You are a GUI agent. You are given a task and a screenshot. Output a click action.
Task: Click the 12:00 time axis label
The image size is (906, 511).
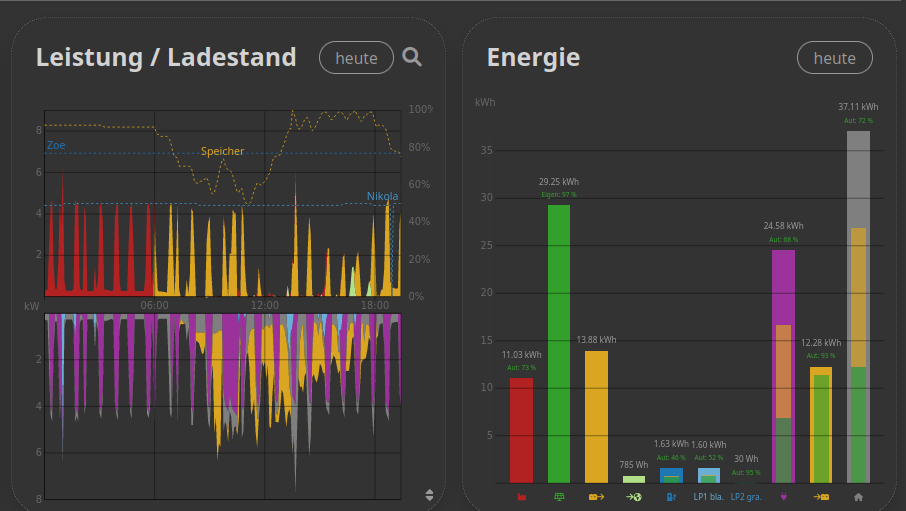pos(265,305)
